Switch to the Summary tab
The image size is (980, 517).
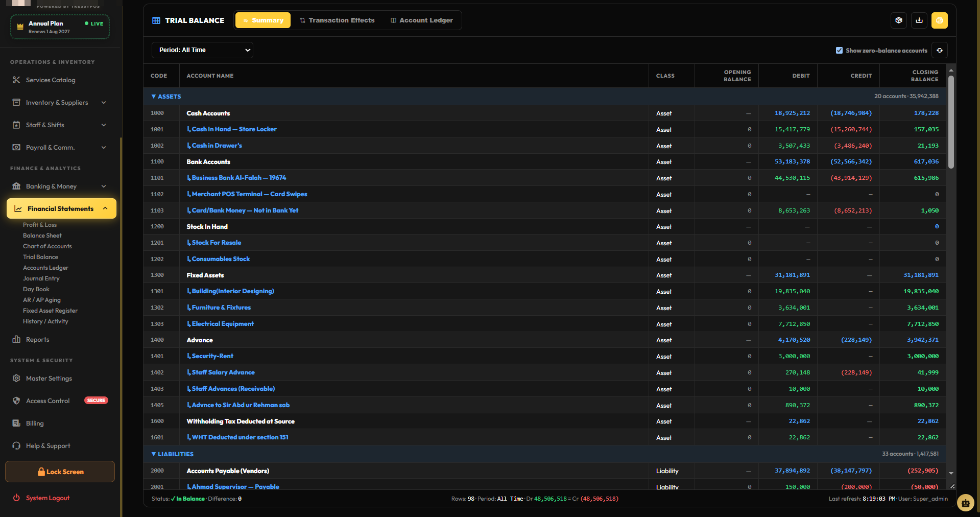(263, 20)
